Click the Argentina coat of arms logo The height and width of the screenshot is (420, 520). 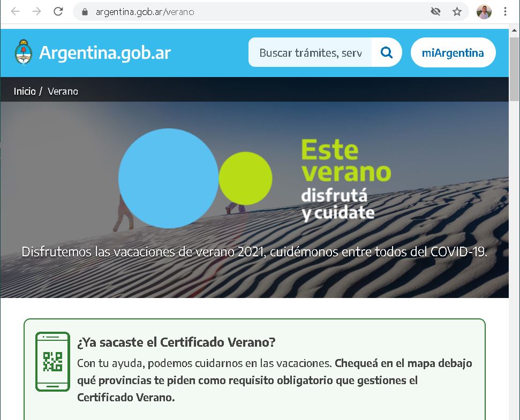pyautogui.click(x=23, y=52)
